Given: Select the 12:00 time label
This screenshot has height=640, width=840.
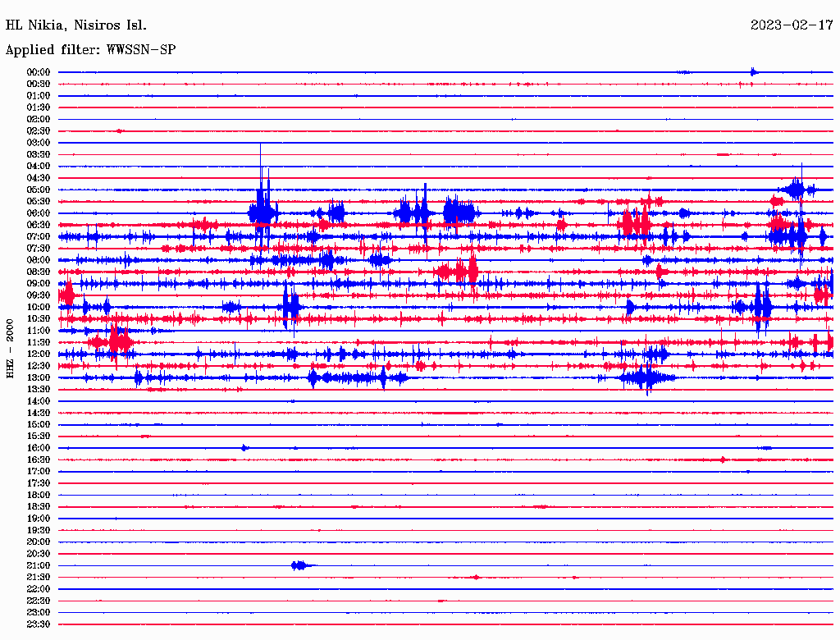Looking at the screenshot, I should coord(39,354).
